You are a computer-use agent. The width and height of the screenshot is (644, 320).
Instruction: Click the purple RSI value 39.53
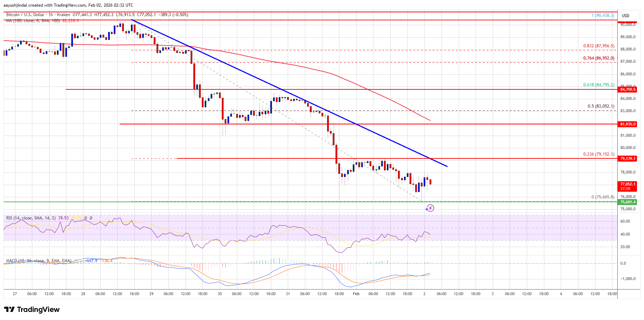point(64,218)
